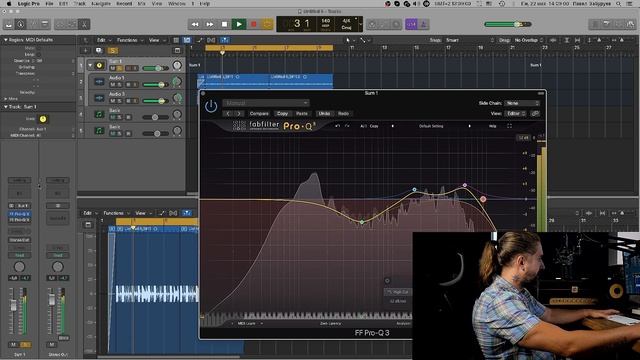
Task: Mute the Audio 1 track
Action: coord(113,84)
